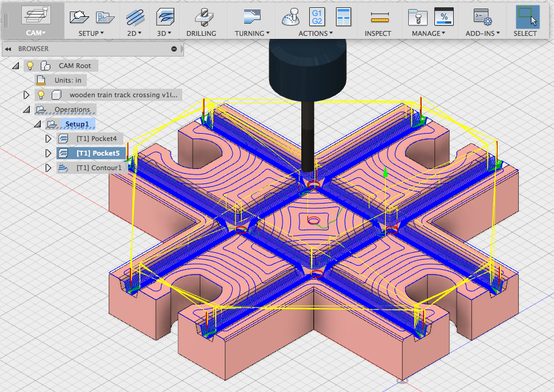This screenshot has height=392, width=554.
Task: Click the Turning operation icon
Action: coord(252,16)
